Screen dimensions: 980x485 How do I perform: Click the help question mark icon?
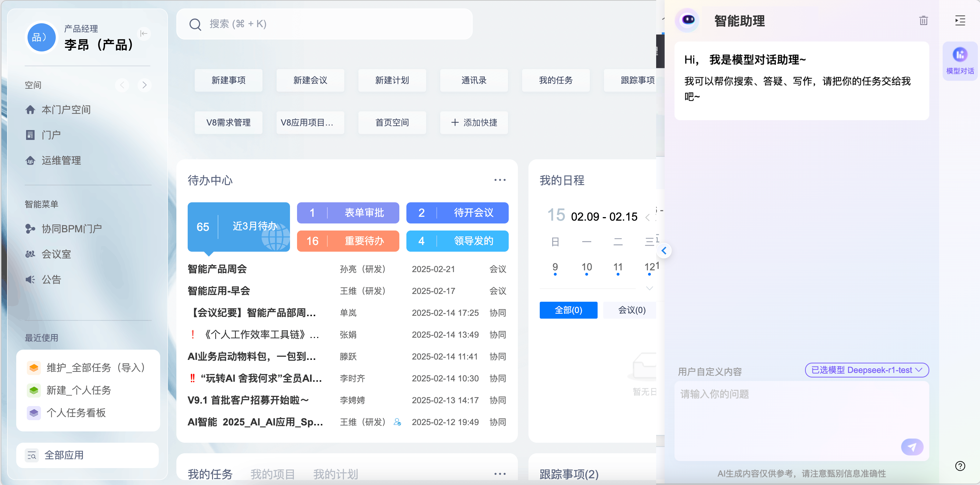[x=960, y=466]
